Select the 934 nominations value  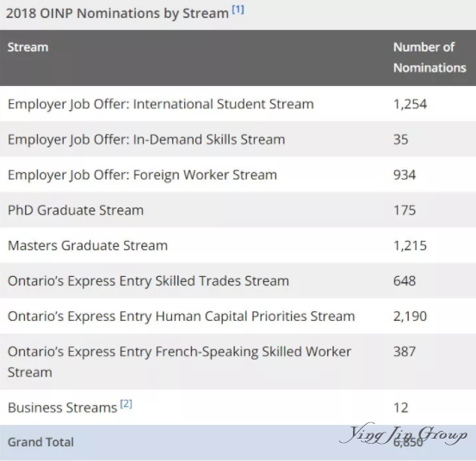(x=405, y=175)
